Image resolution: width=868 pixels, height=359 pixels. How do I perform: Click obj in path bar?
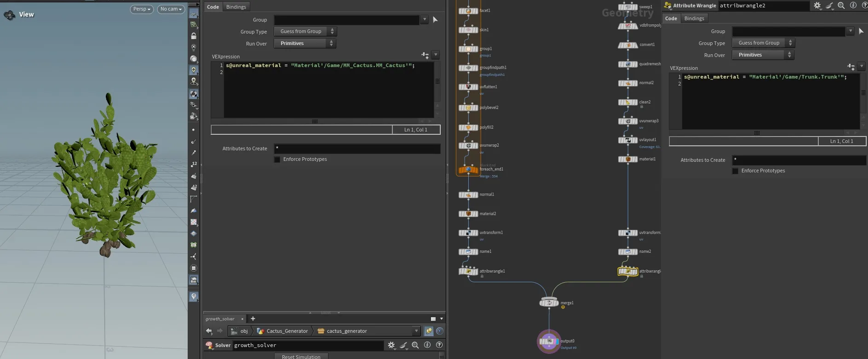click(x=240, y=331)
